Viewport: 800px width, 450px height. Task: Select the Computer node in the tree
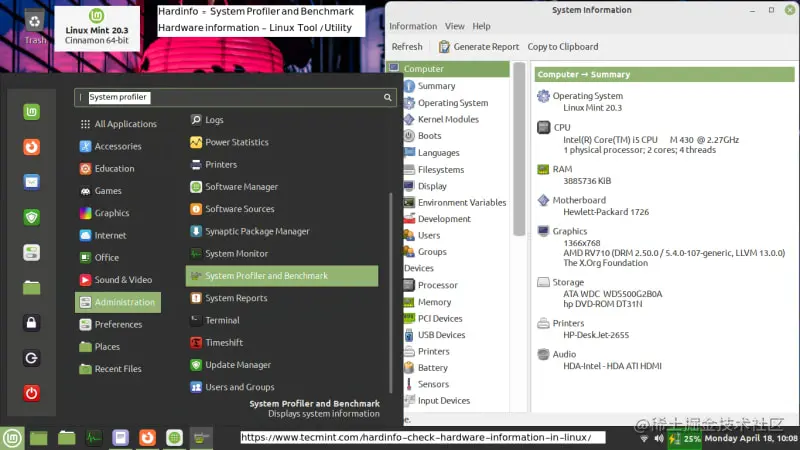point(448,69)
